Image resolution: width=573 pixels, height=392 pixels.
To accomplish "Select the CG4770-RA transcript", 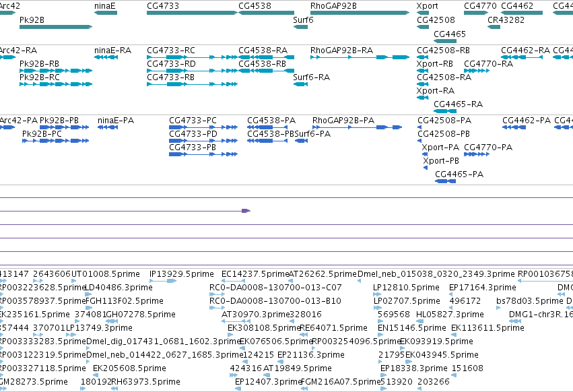I will (x=477, y=71).
